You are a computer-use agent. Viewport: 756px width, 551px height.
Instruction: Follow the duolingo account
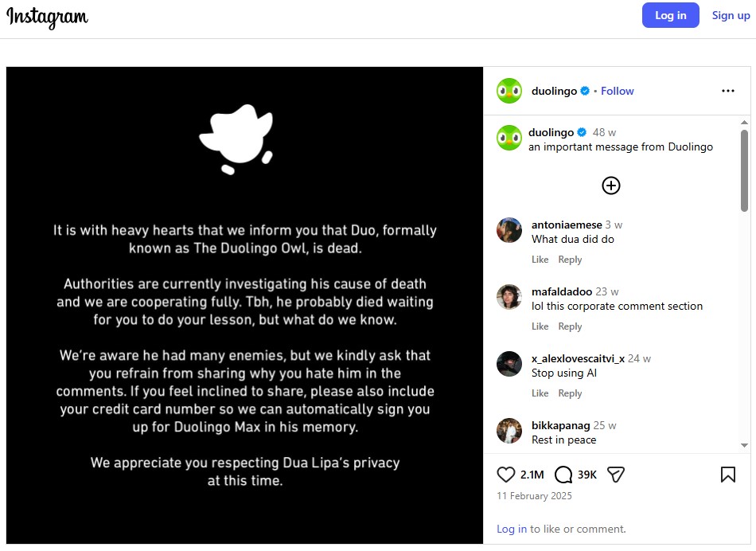pyautogui.click(x=617, y=91)
